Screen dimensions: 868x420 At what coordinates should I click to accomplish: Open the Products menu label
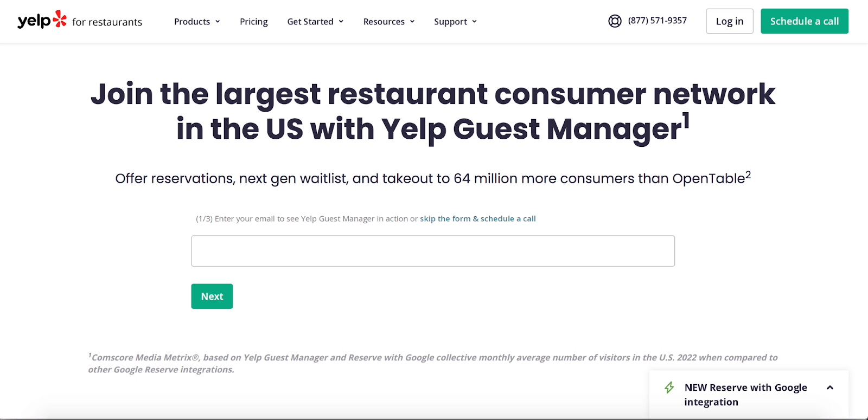point(192,22)
